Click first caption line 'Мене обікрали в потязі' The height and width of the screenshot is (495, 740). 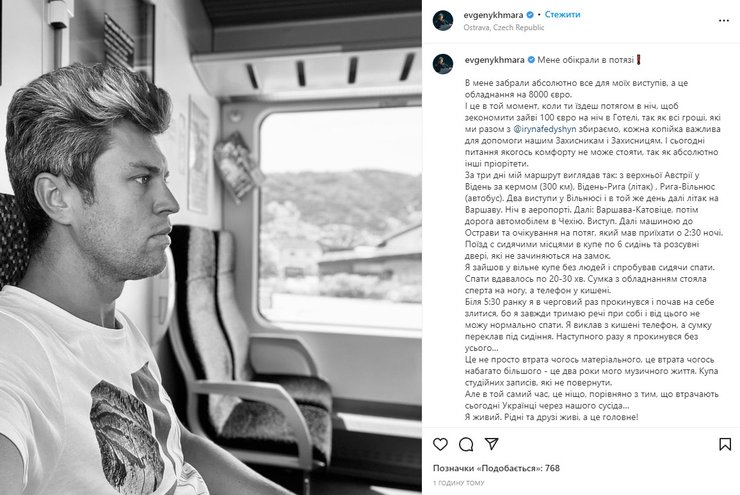(586, 60)
